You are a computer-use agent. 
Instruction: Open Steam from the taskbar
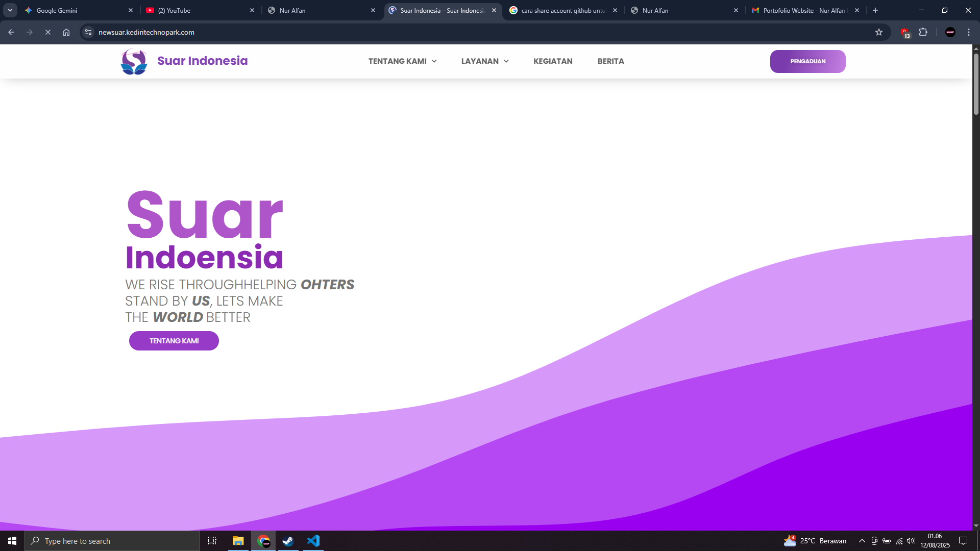click(x=288, y=541)
